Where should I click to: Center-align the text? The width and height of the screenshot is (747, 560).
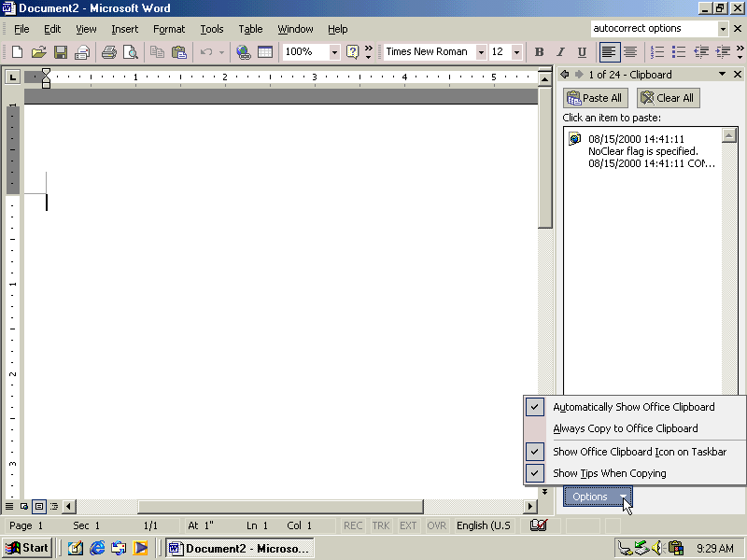(x=630, y=52)
